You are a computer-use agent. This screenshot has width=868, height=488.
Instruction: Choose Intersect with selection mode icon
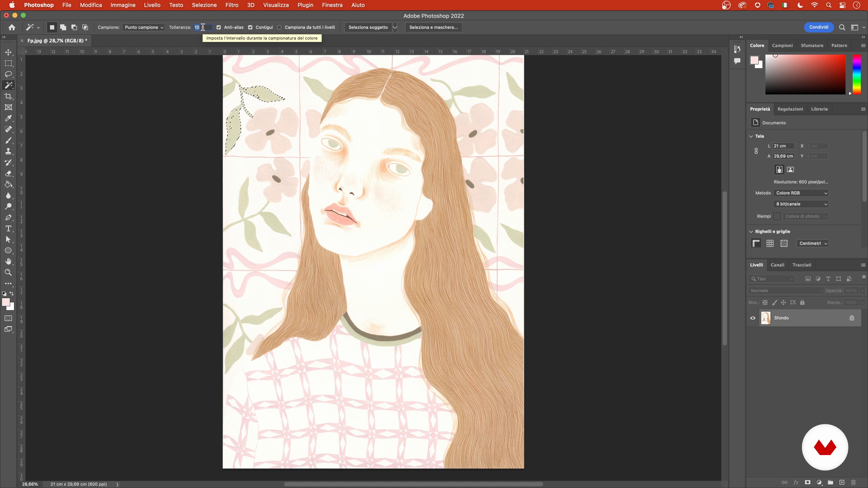[x=85, y=27]
